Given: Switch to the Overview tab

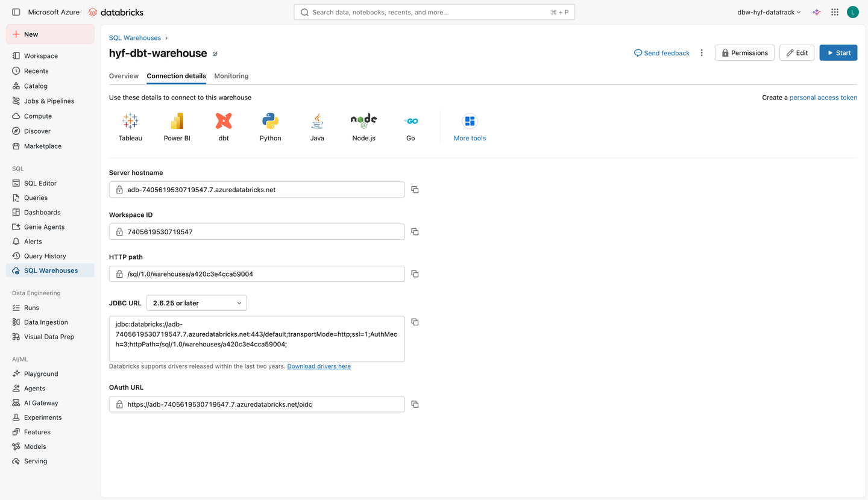Looking at the screenshot, I should (124, 76).
